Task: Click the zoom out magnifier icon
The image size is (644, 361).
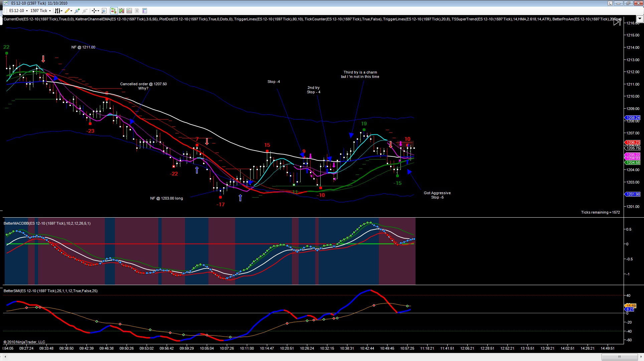Action: pyautogui.click(x=85, y=11)
